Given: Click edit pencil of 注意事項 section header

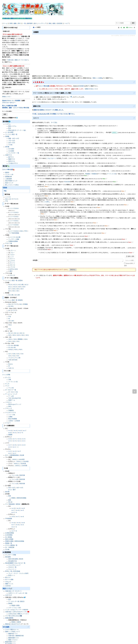Looking at the screenshot, I should [x=134, y=82].
